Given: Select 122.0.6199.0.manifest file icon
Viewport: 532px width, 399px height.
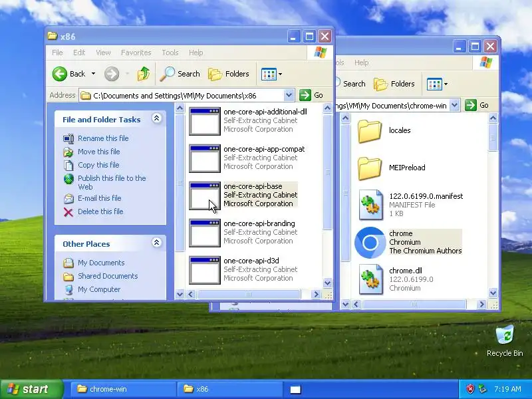Looking at the screenshot, I should 370,205.
